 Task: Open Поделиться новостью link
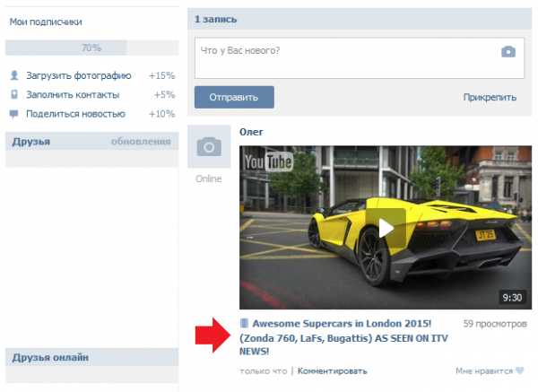tap(75, 114)
